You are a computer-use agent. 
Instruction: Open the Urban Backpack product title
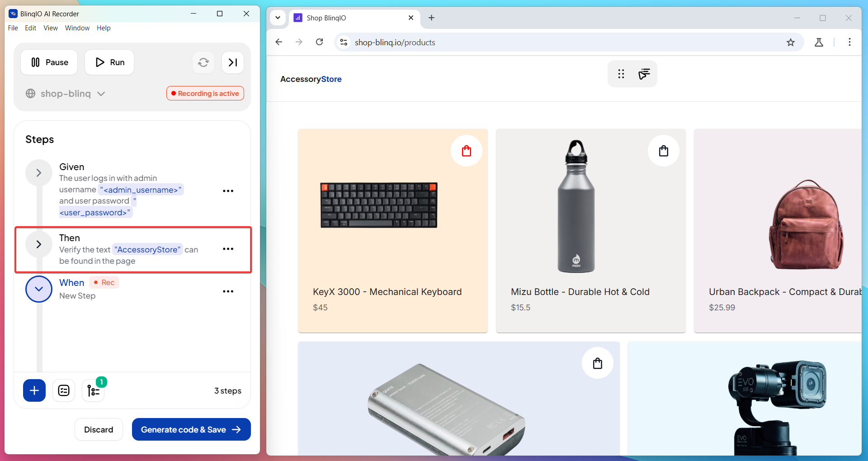click(785, 292)
